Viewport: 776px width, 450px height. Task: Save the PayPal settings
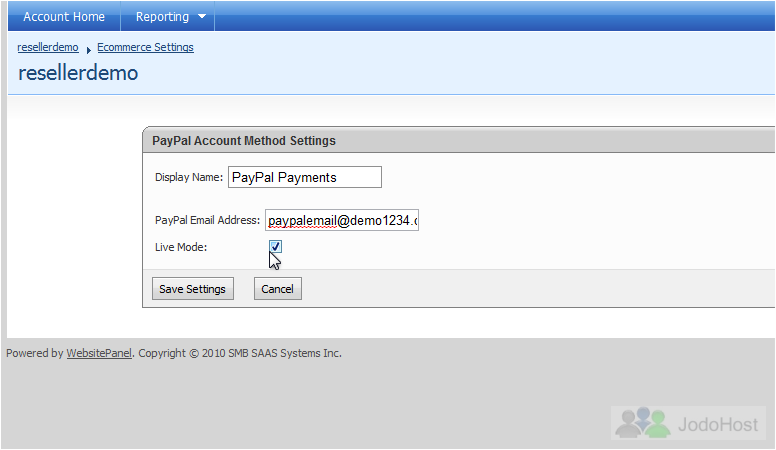click(193, 289)
